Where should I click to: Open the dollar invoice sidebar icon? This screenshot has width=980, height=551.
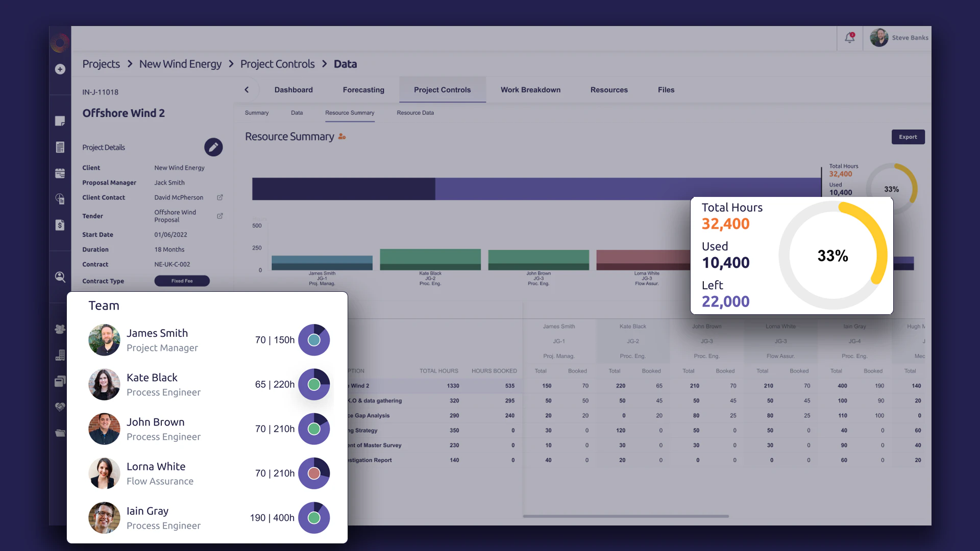click(60, 225)
